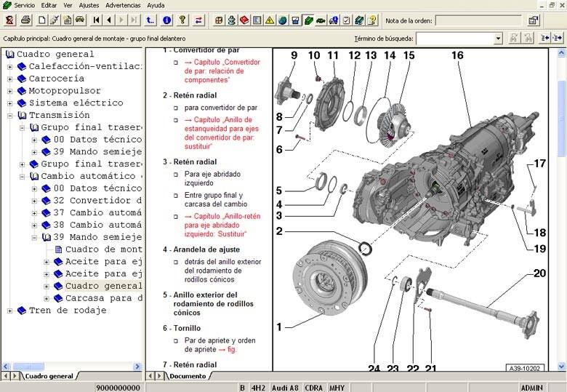Click the Nota de la orden field
This screenshot has height=392, width=567.
coord(478,20)
